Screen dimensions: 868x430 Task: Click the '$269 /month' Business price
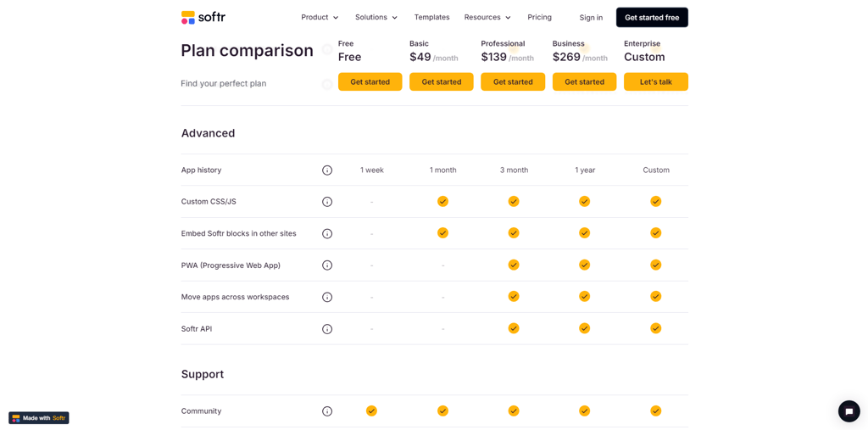(x=580, y=57)
